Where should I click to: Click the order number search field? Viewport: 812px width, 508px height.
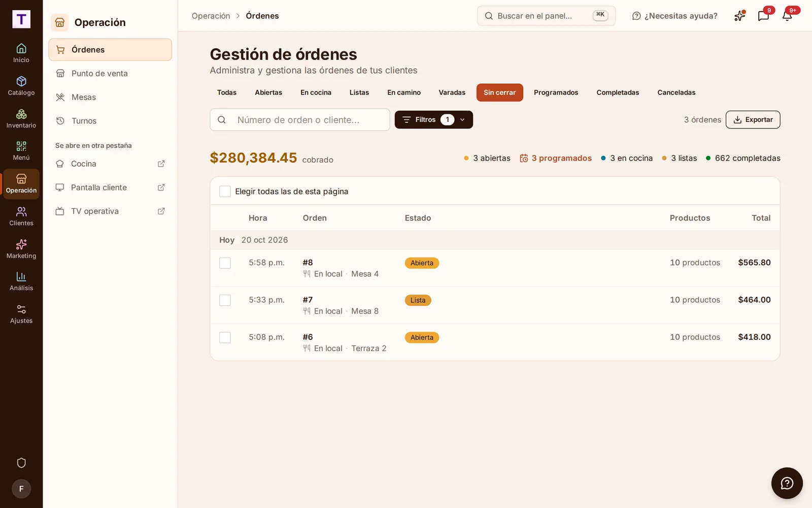tap(300, 120)
